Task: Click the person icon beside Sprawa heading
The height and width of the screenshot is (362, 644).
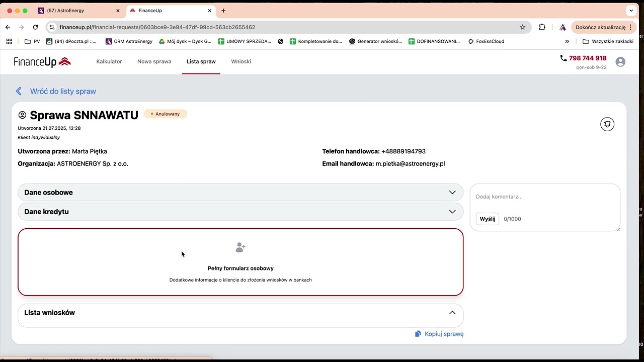Action: [22, 115]
